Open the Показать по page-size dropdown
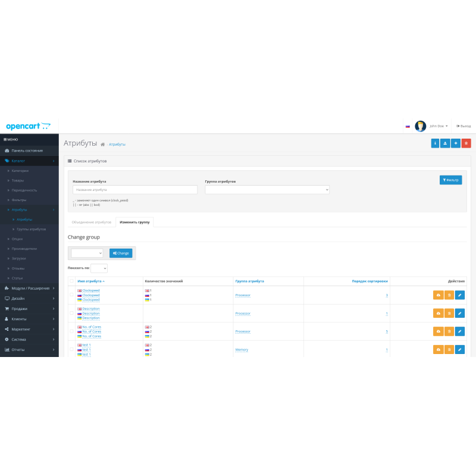 (99, 268)
